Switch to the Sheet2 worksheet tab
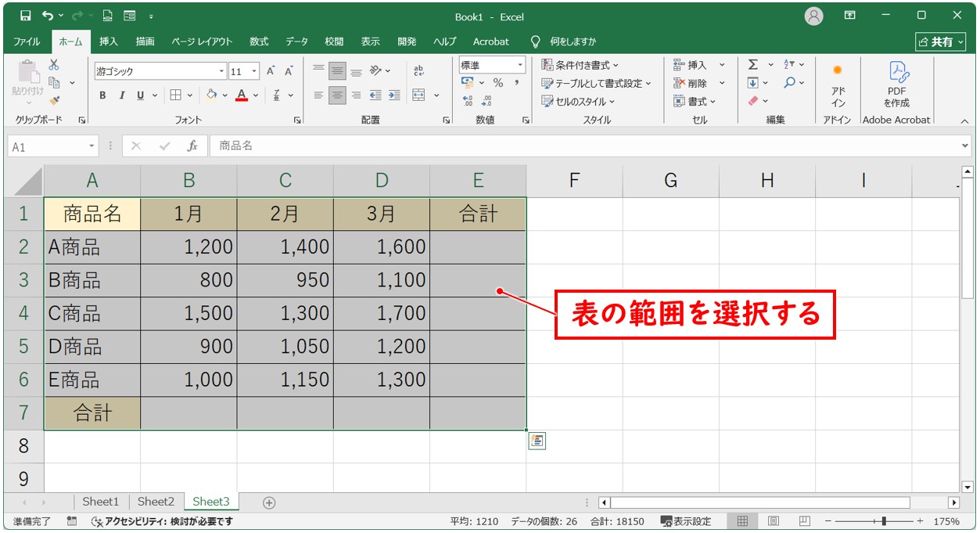The image size is (980, 533). pyautogui.click(x=156, y=501)
